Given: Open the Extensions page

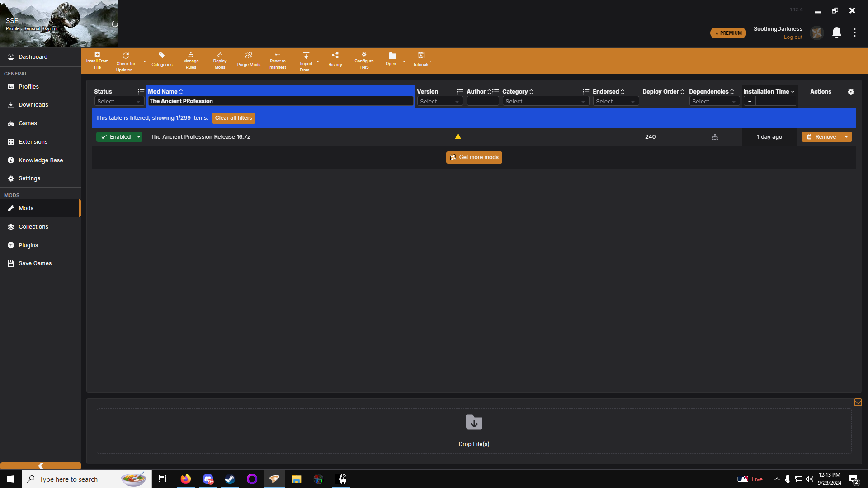Looking at the screenshot, I should [x=41, y=142].
